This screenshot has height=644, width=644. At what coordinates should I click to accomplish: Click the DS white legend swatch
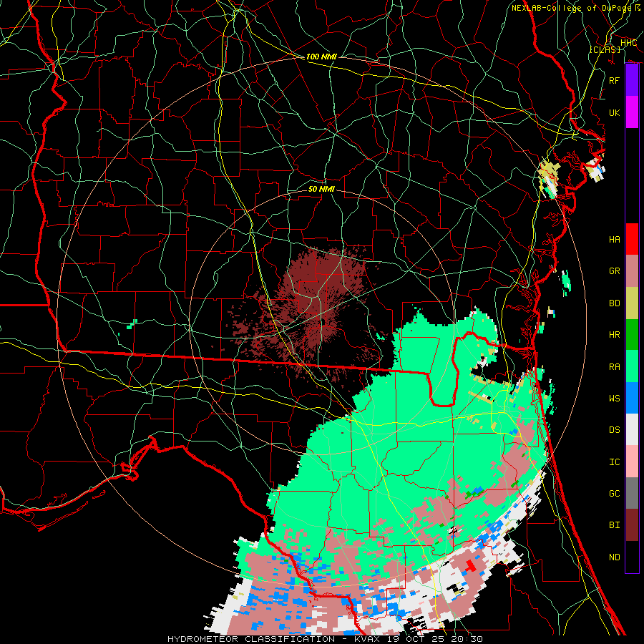632,429
